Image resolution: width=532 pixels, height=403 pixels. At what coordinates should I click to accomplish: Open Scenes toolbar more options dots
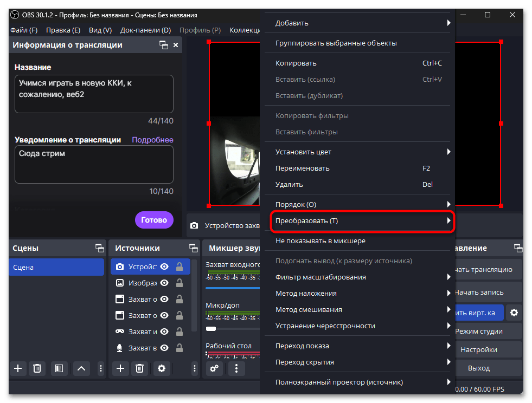coord(101,368)
